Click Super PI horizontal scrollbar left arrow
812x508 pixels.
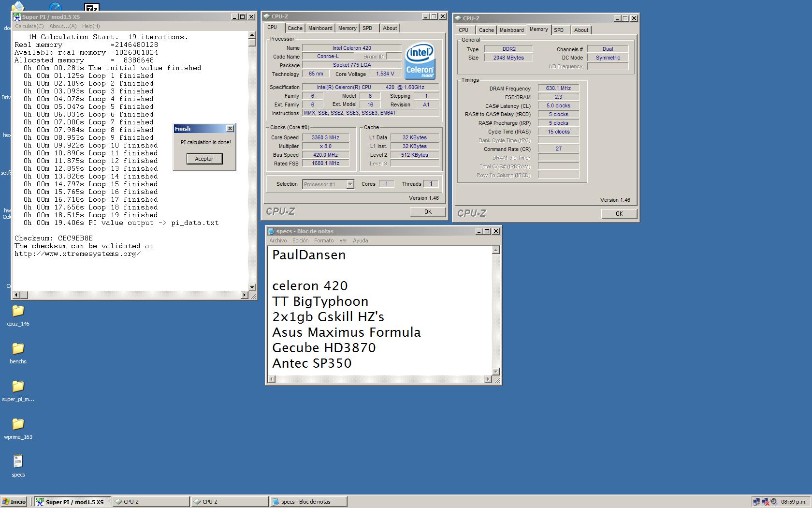click(16, 295)
